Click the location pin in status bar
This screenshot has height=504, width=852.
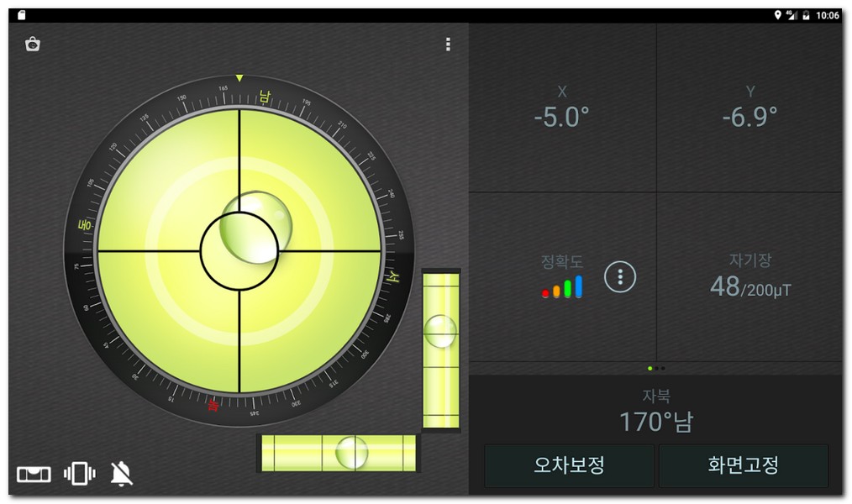coord(778,15)
